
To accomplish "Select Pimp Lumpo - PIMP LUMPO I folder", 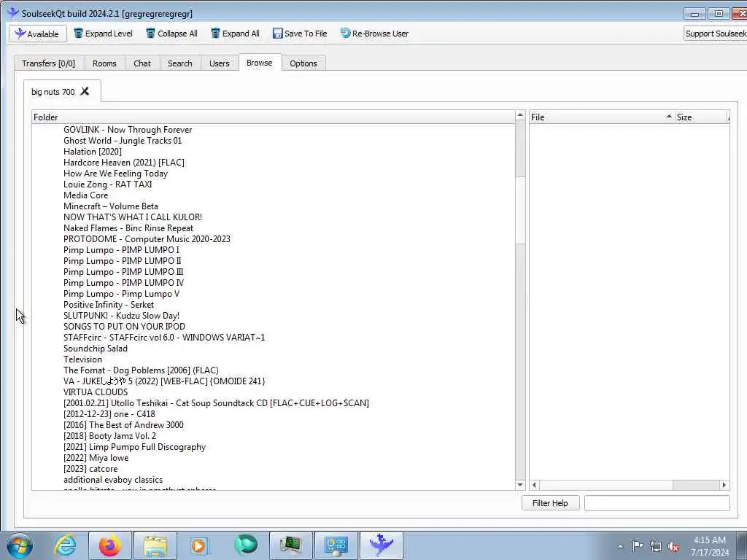I will tap(121, 250).
